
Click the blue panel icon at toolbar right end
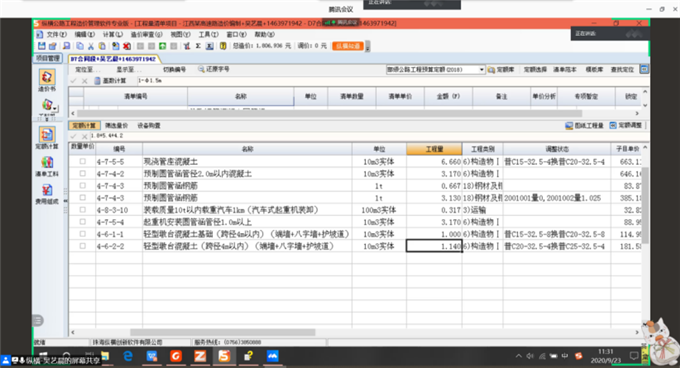644,69
